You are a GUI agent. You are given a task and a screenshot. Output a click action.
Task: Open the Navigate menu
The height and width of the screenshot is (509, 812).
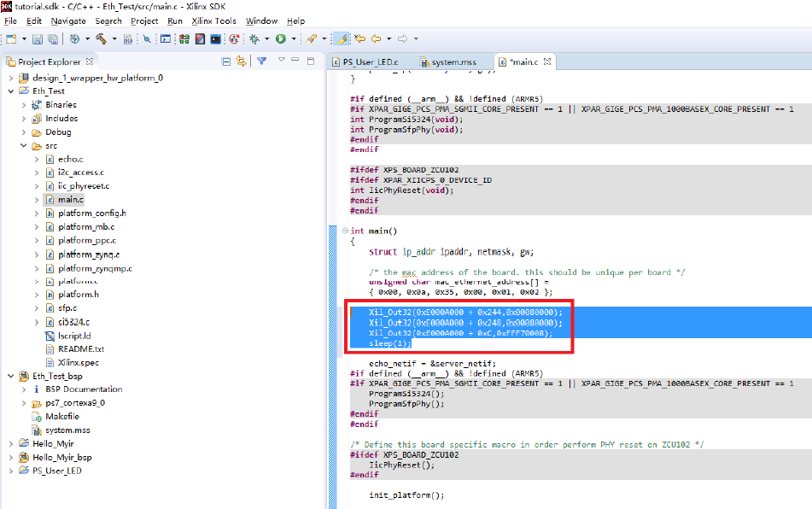(68, 21)
